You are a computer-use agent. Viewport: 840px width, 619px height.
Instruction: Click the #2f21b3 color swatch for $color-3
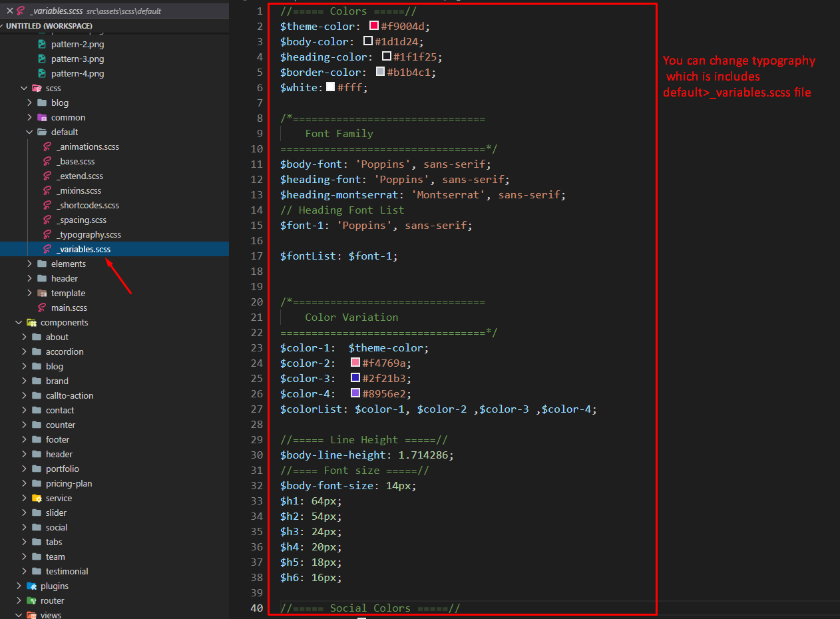tap(355, 378)
